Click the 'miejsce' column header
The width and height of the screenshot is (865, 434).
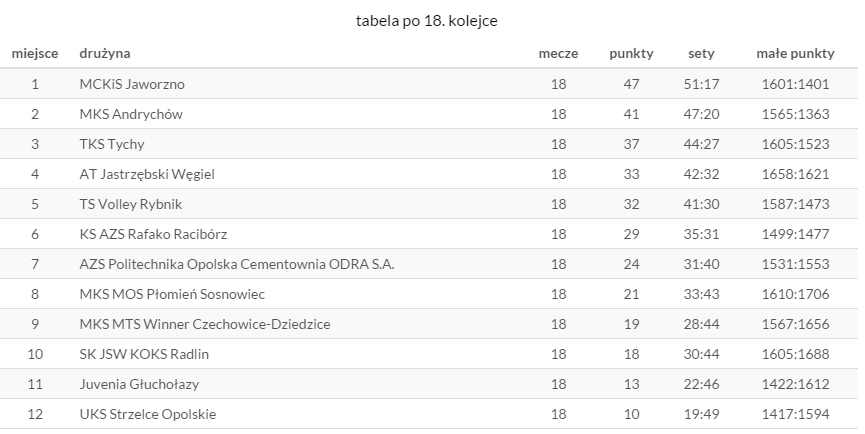pos(35,53)
